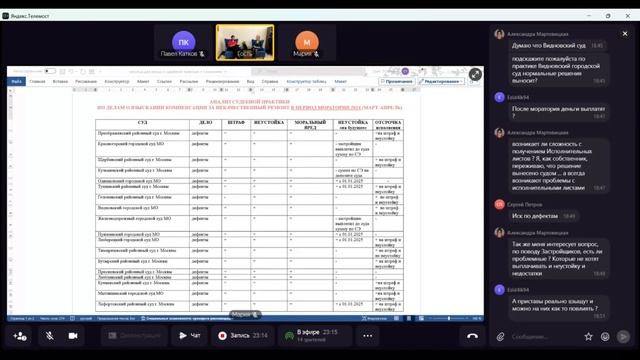This screenshot has width=640, height=360.
Task: Select the Мария participant tile
Action: [307, 43]
